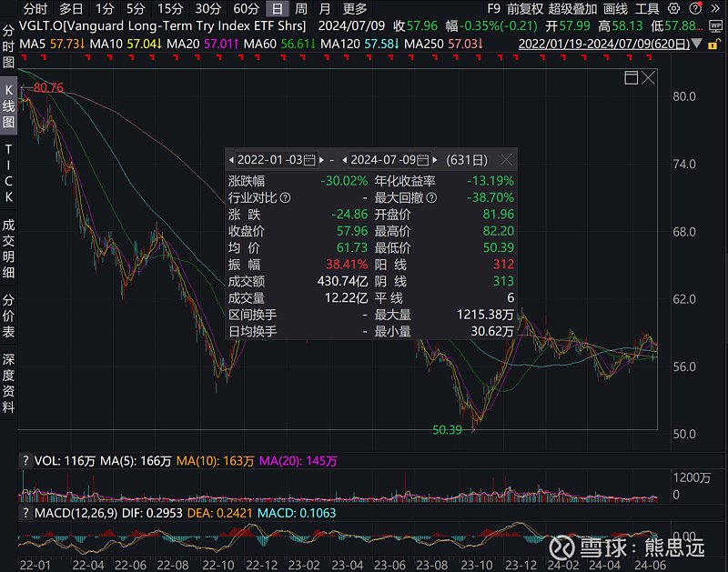Select the 周 weekly period tab
This screenshot has height=572, width=728.
(x=301, y=8)
